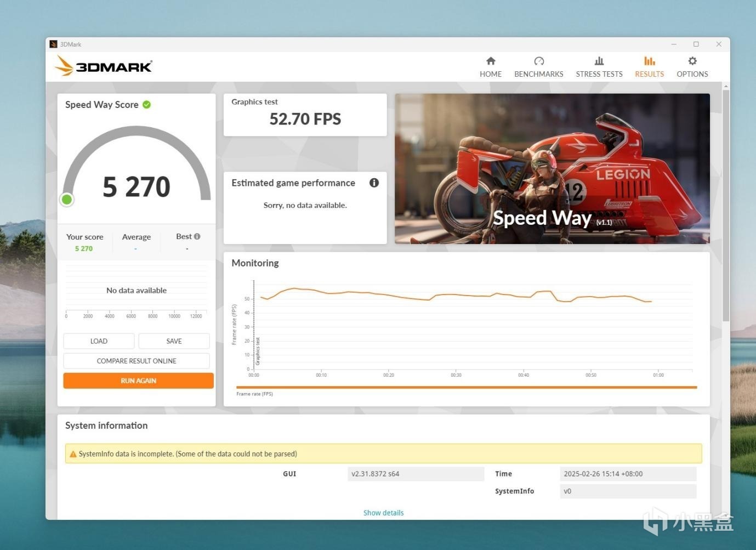756x550 pixels.
Task: Open the Benchmarks gauge icon
Action: (x=539, y=61)
